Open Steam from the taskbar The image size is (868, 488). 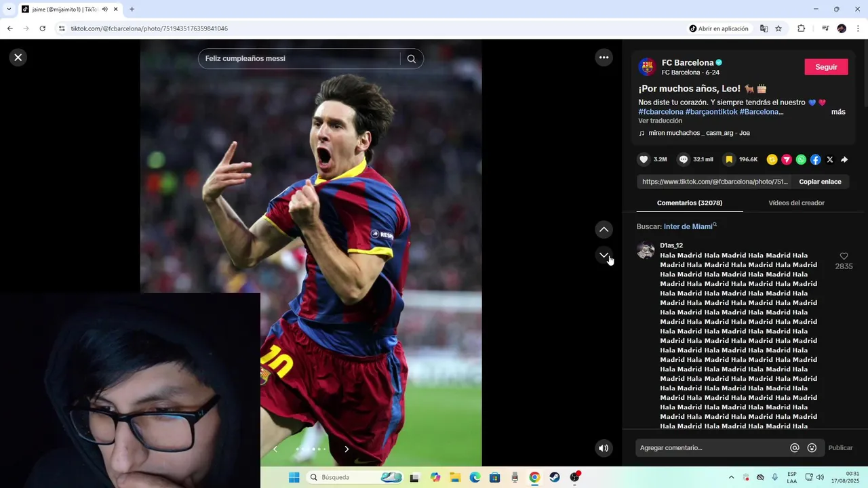(x=555, y=477)
